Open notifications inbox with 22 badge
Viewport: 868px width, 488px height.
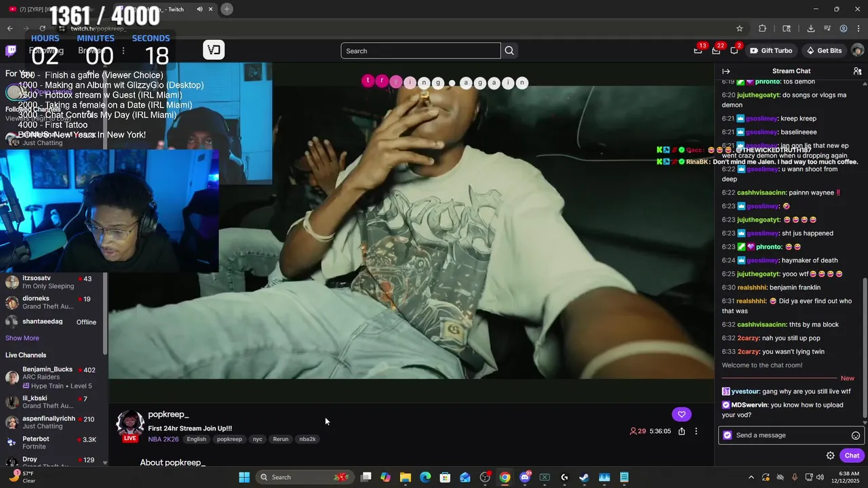pyautogui.click(x=716, y=51)
